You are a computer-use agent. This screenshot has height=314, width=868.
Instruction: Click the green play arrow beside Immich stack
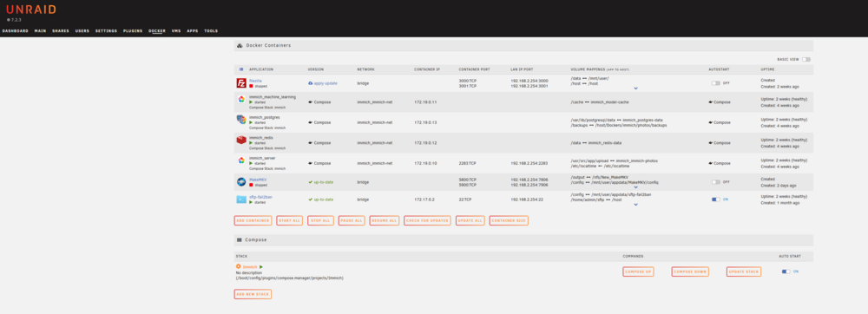pos(261,266)
